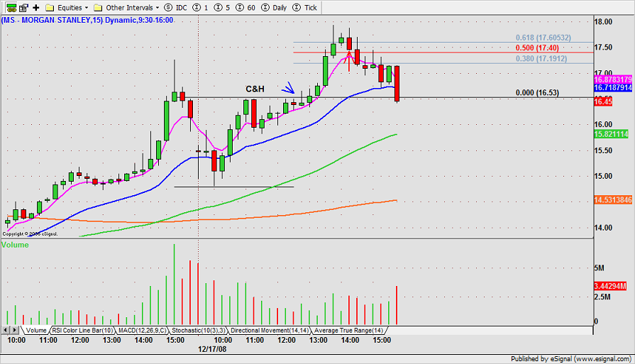The width and height of the screenshot is (635, 364).
Task: Click the tab scroll left arrow
Action: [6, 331]
